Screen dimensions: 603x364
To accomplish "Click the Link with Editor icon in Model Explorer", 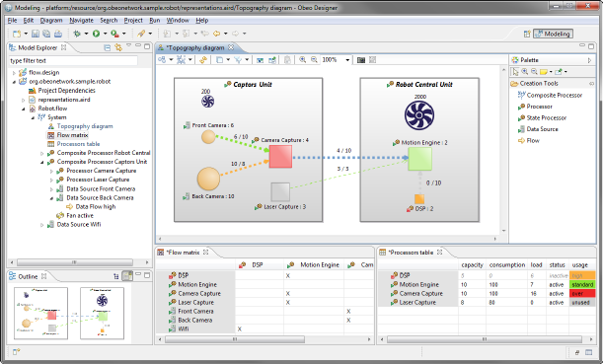I will [x=118, y=47].
